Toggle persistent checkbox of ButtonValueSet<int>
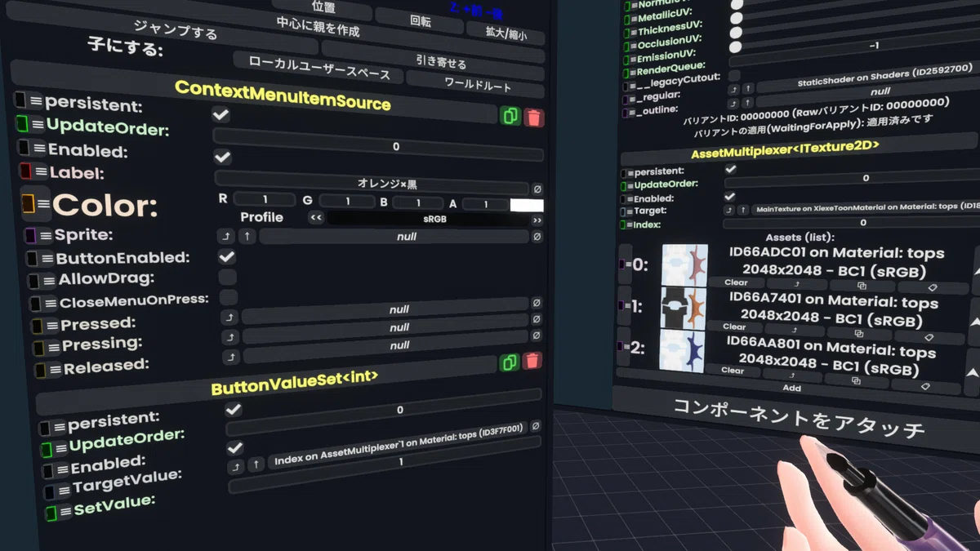Screen dimensions: 980x551 [x=234, y=409]
